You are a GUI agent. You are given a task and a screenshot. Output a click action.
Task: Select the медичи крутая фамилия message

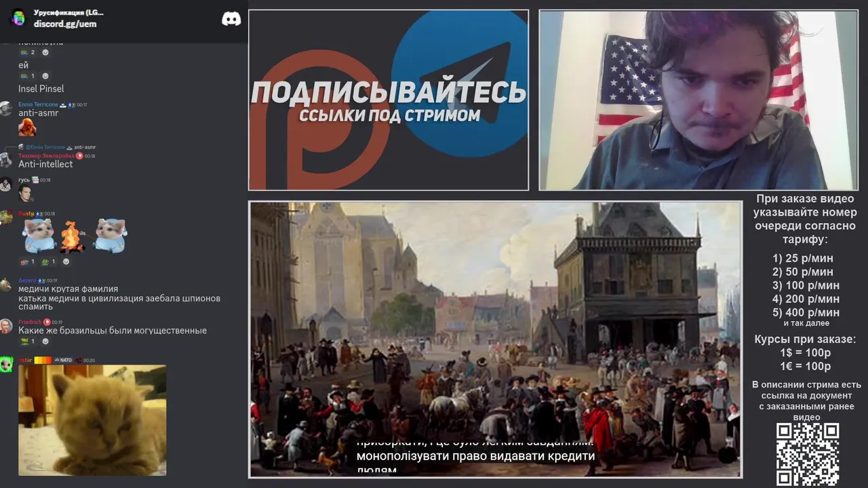[68, 289]
